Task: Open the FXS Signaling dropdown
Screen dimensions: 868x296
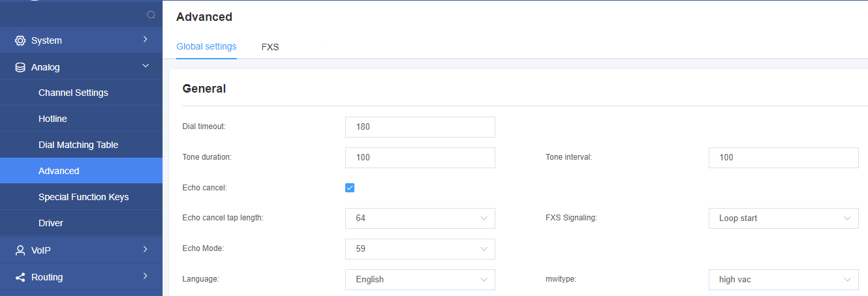Action: tap(784, 218)
